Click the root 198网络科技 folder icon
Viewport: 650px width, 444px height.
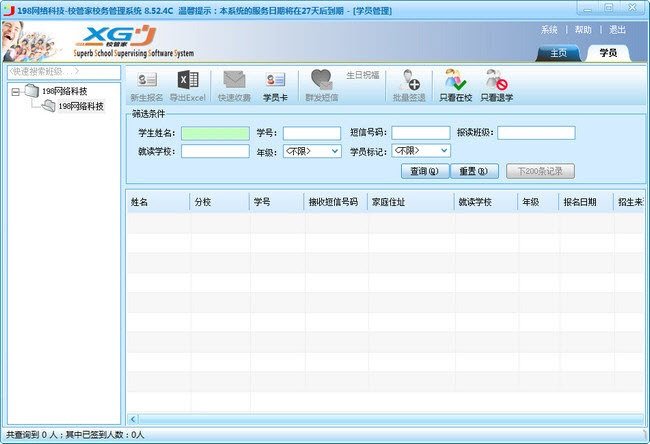tap(32, 91)
